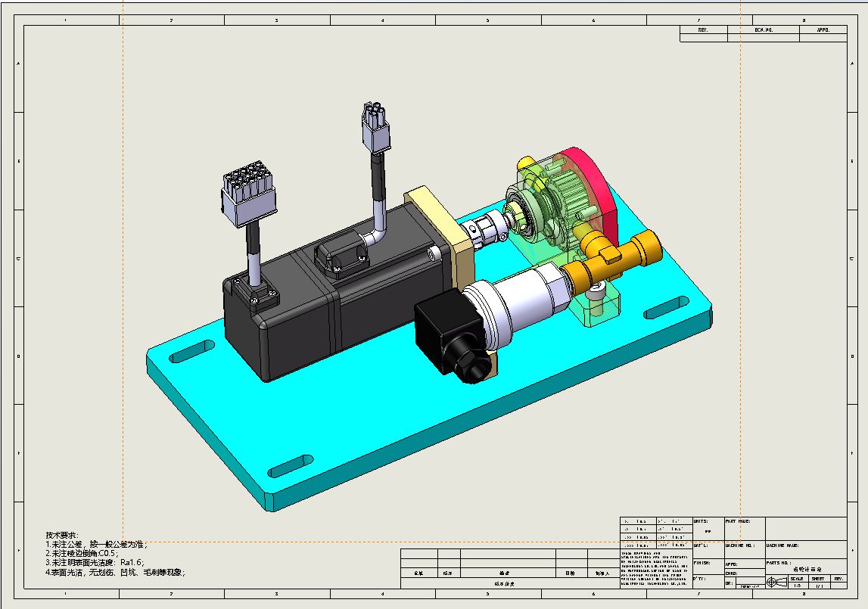Image resolution: width=868 pixels, height=609 pixels.
Task: Select the black servo motor body
Action: click(332, 299)
